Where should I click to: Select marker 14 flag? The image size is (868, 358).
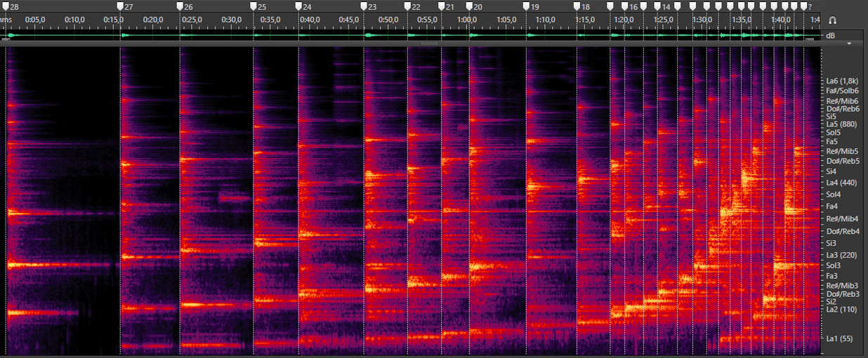[657, 6]
